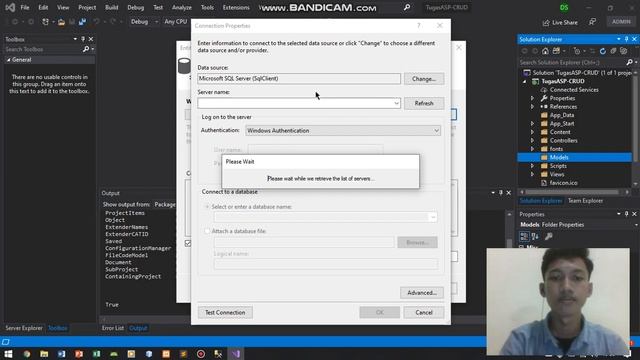This screenshot has width=640, height=360.
Task: Click the Solution Explorer horizontal scrollbar
Action: [x=571, y=192]
